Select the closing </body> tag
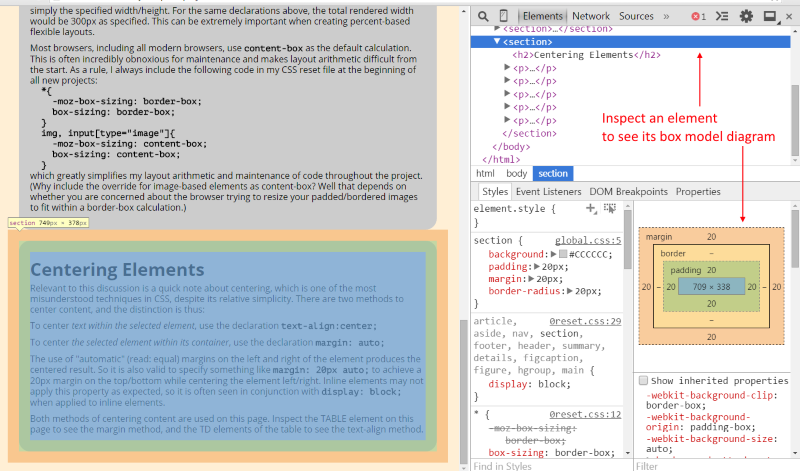The width and height of the screenshot is (800, 471). pyautogui.click(x=511, y=146)
